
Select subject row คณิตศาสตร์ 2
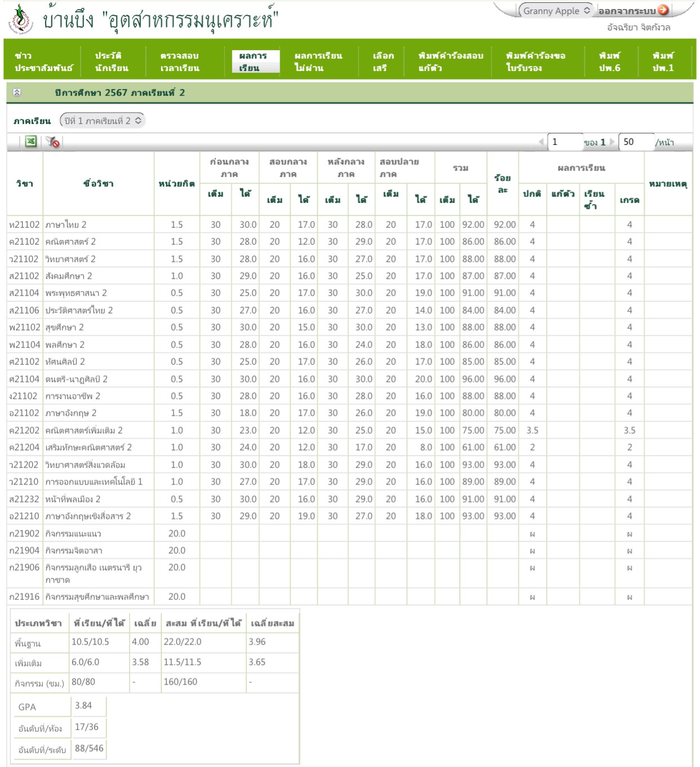tap(349, 241)
